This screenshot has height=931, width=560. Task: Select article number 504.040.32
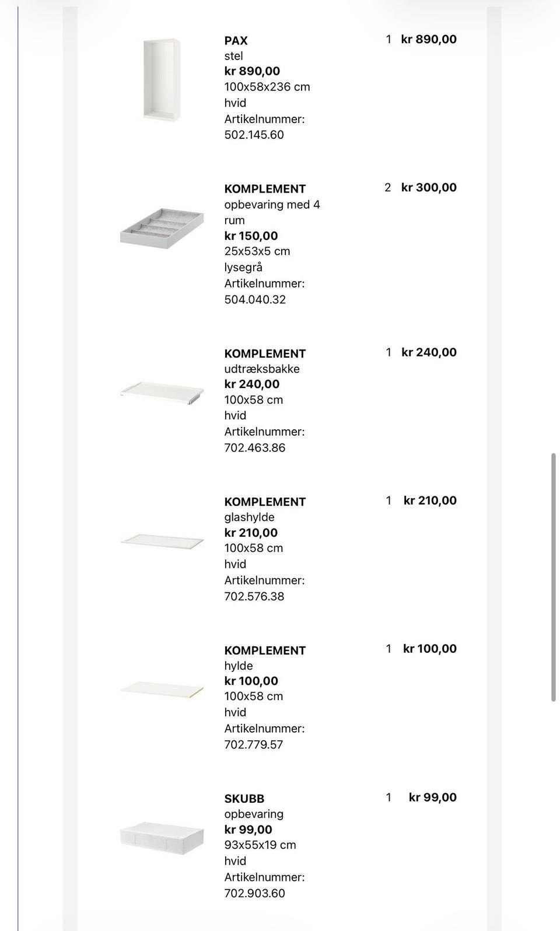click(x=255, y=299)
